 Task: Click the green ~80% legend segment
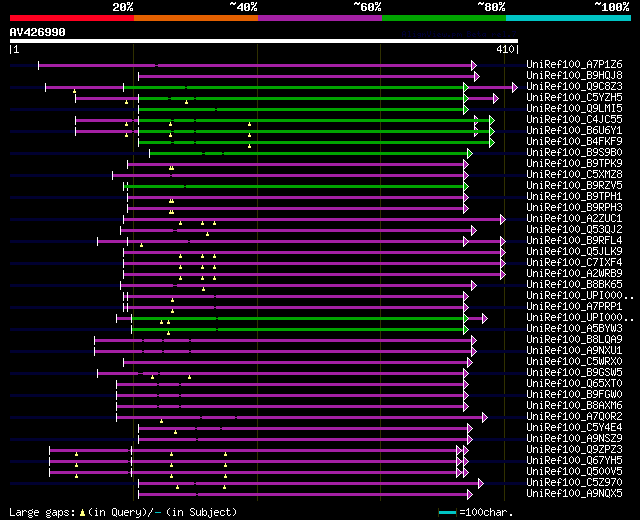point(444,18)
